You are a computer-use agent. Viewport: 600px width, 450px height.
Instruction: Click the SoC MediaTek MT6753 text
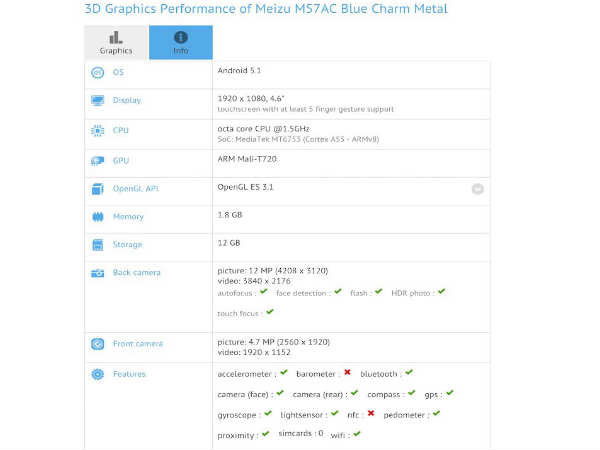(298, 139)
